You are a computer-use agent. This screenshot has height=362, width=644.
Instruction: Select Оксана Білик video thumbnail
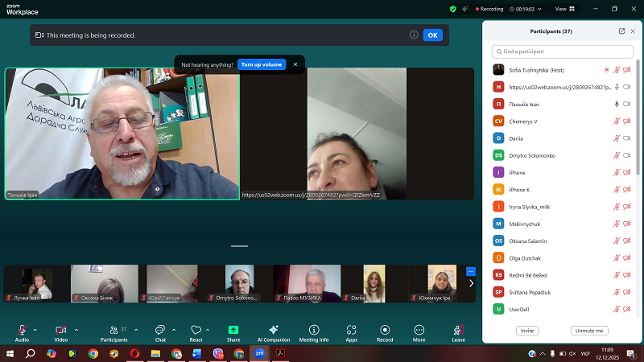pos(105,284)
